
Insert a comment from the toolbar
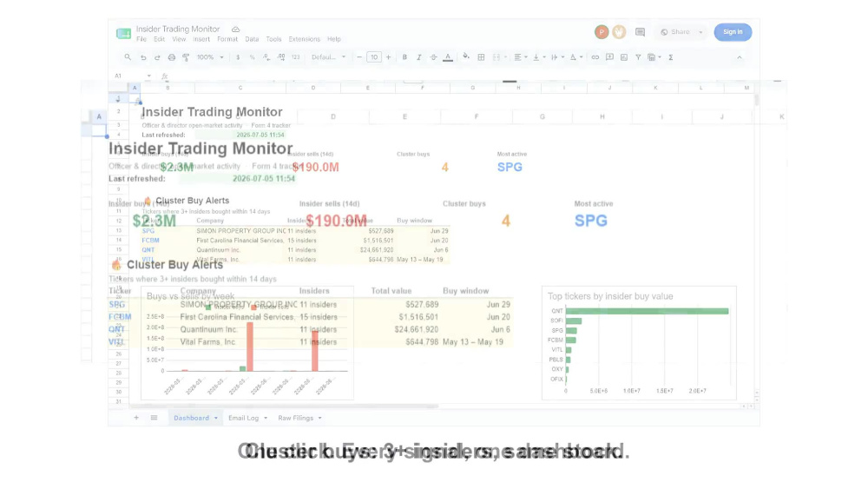click(x=609, y=57)
